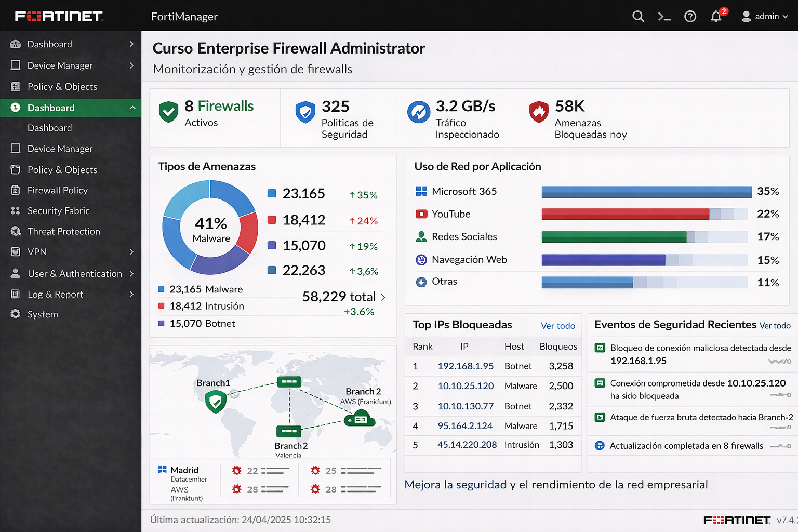Click the 41% Malware donut chart center
This screenshot has height=532, width=798.
tap(210, 229)
